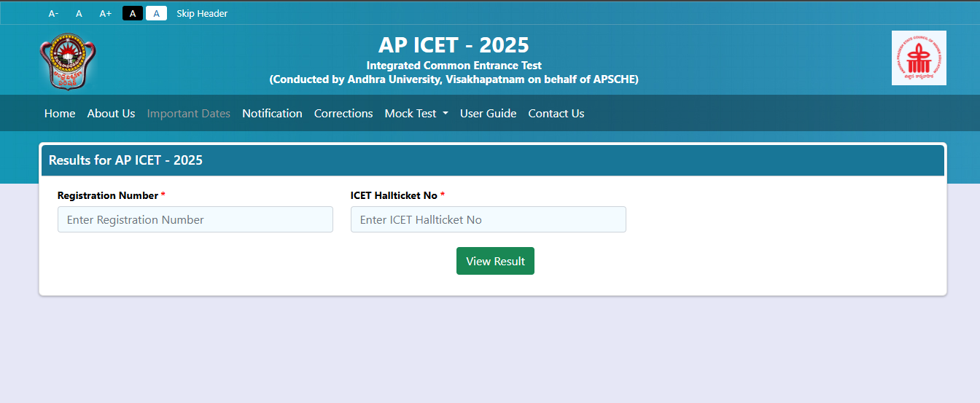Open the Notification page
The height and width of the screenshot is (403, 980).
click(272, 113)
